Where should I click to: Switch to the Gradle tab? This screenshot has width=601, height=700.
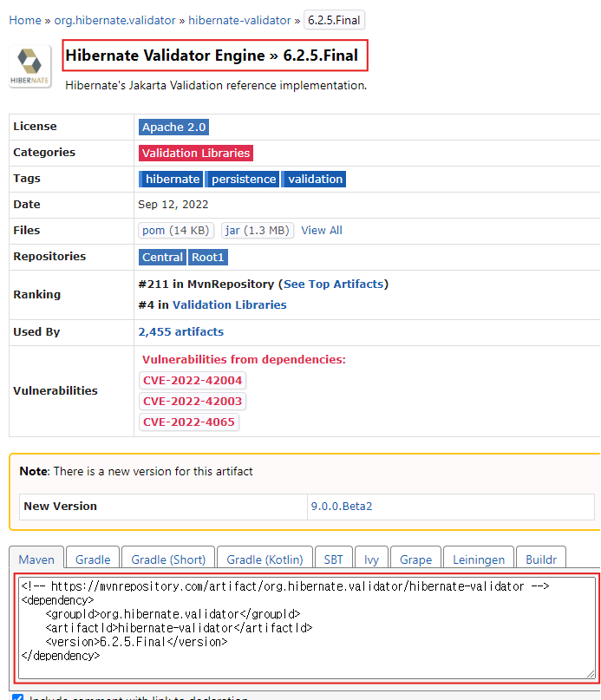(x=93, y=559)
